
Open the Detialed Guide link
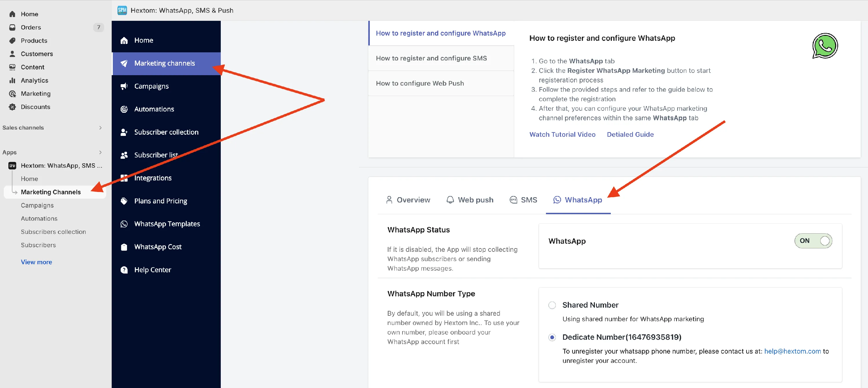click(x=630, y=134)
